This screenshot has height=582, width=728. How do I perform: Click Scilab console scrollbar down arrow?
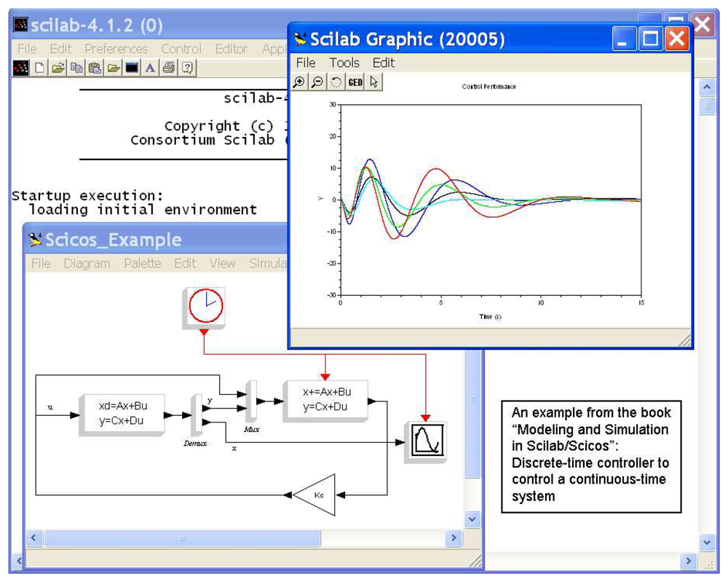click(x=707, y=542)
